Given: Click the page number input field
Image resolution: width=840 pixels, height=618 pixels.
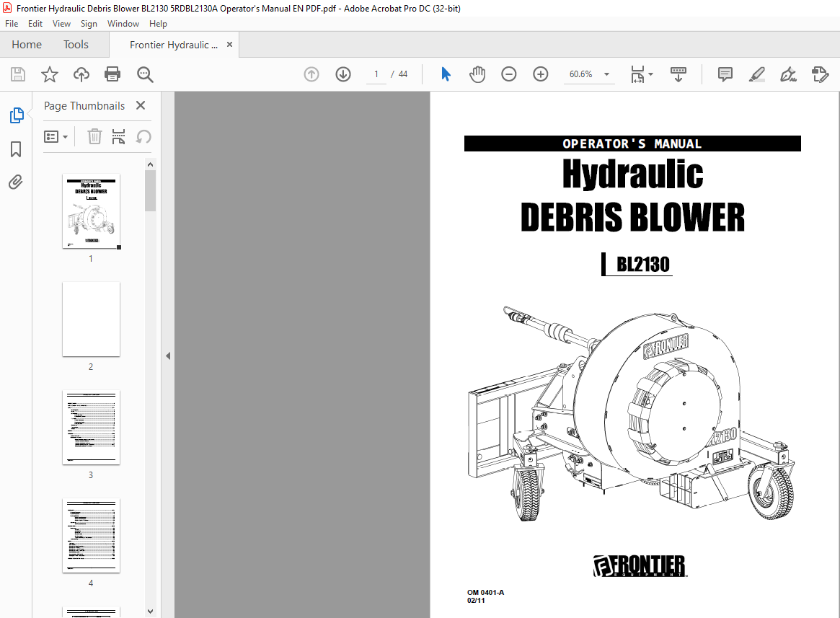Looking at the screenshot, I should tap(376, 74).
